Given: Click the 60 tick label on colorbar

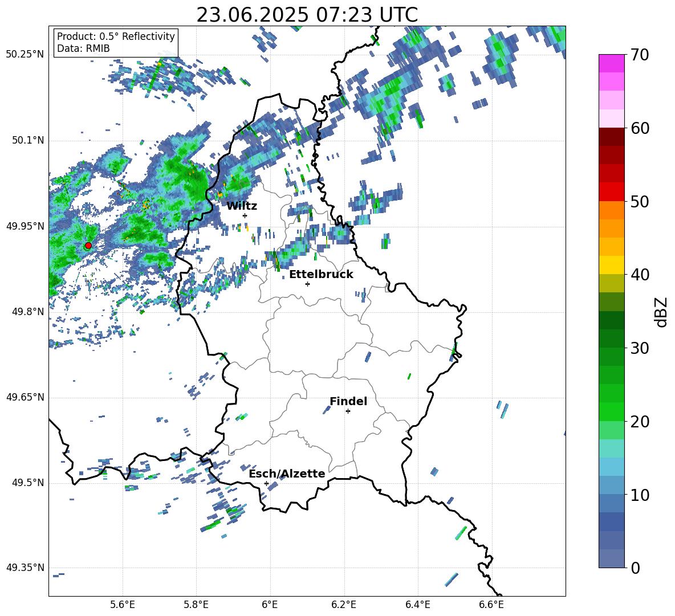Looking at the screenshot, I should 640,128.
